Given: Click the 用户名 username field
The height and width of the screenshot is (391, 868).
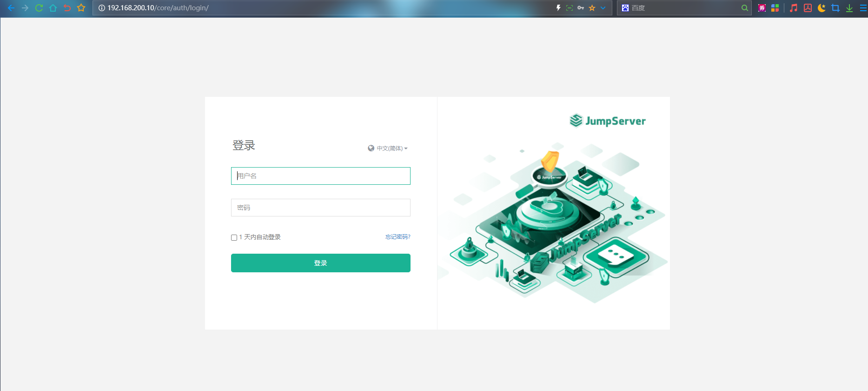Looking at the screenshot, I should [321, 176].
